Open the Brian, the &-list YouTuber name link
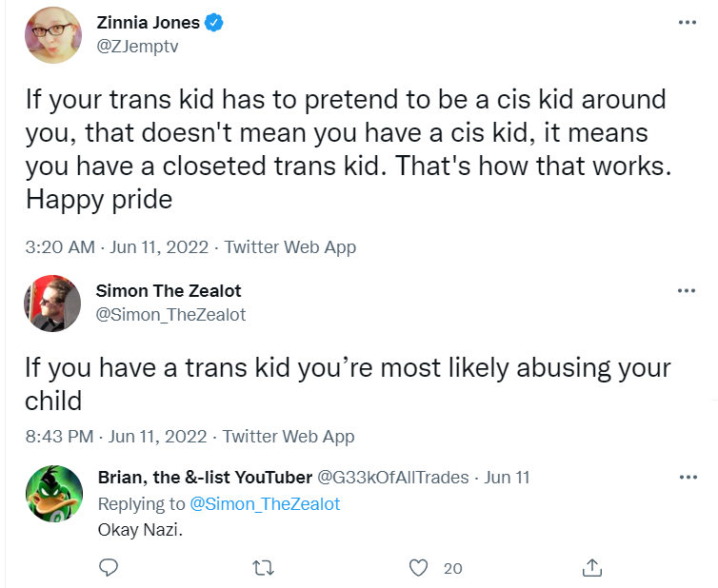 (205, 477)
